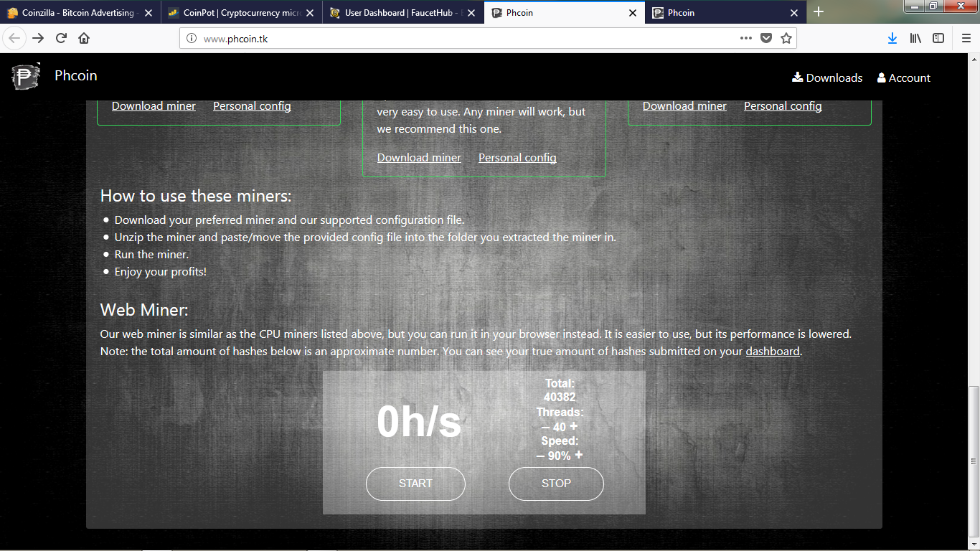The height and width of the screenshot is (551, 980).
Task: Click the 0h/s hashrate readout
Action: (419, 421)
